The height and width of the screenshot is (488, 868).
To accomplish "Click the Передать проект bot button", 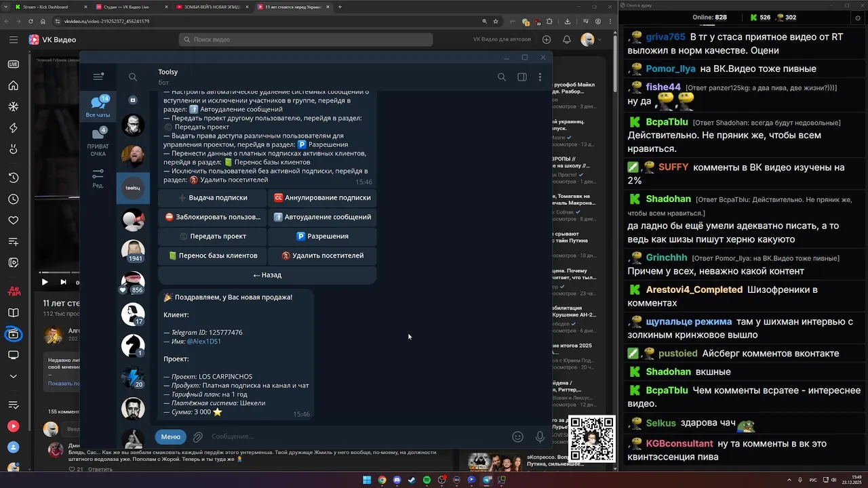I will point(212,237).
